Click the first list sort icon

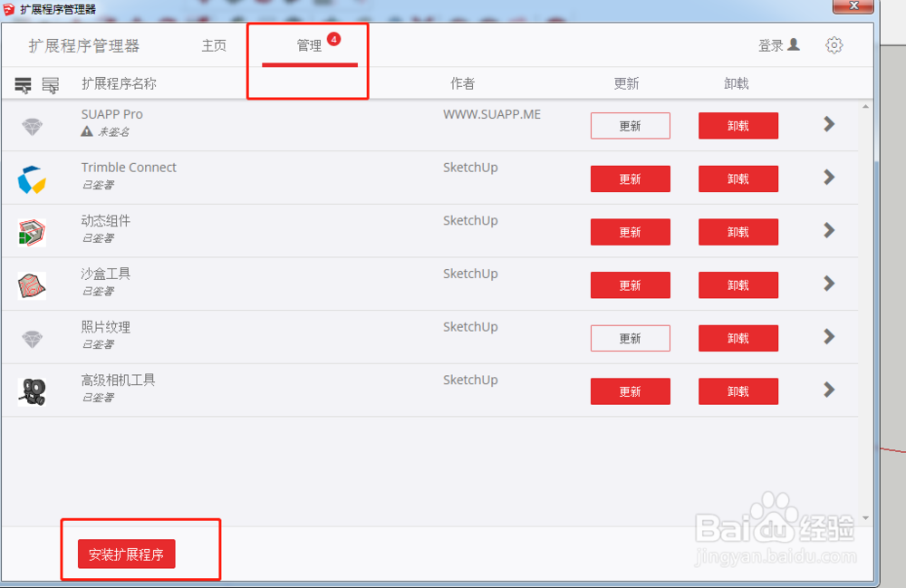[24, 85]
